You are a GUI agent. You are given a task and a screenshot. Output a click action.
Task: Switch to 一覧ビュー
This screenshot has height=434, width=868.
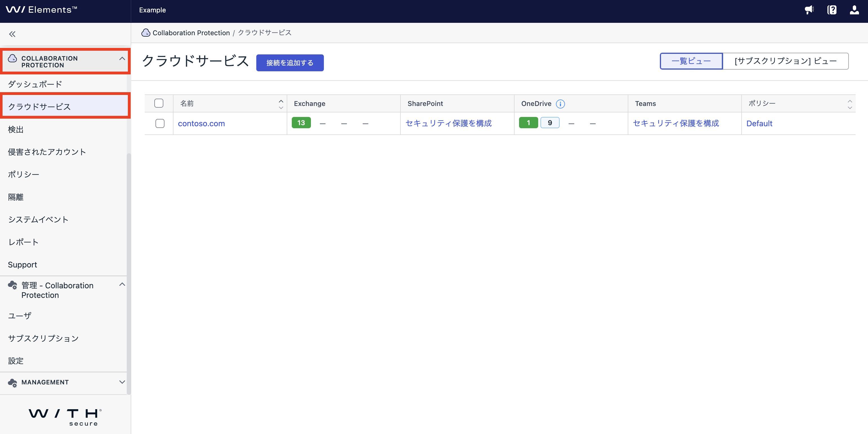pyautogui.click(x=691, y=61)
